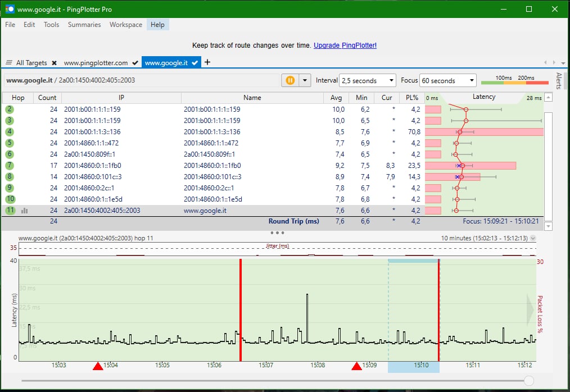Click the name cell www.google.it in hop 11
Viewport: 570px width, 392px height.
205,211
